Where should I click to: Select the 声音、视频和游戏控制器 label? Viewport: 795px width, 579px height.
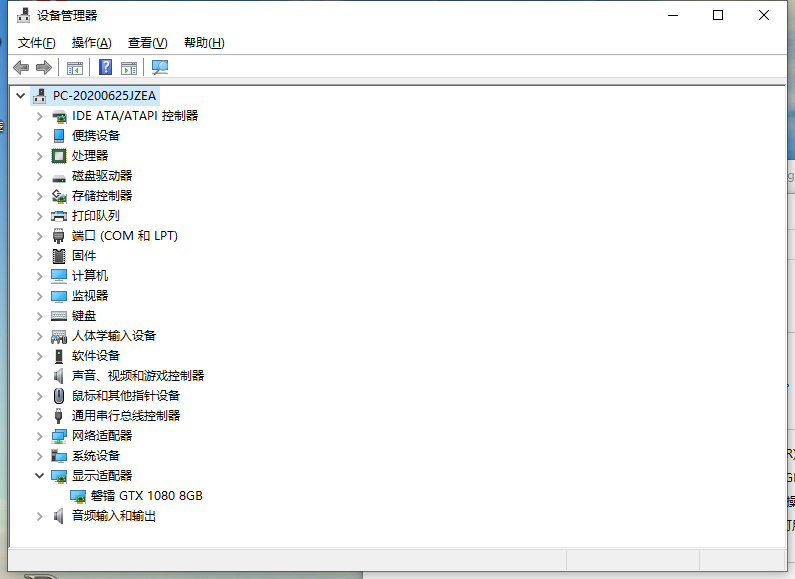(138, 376)
